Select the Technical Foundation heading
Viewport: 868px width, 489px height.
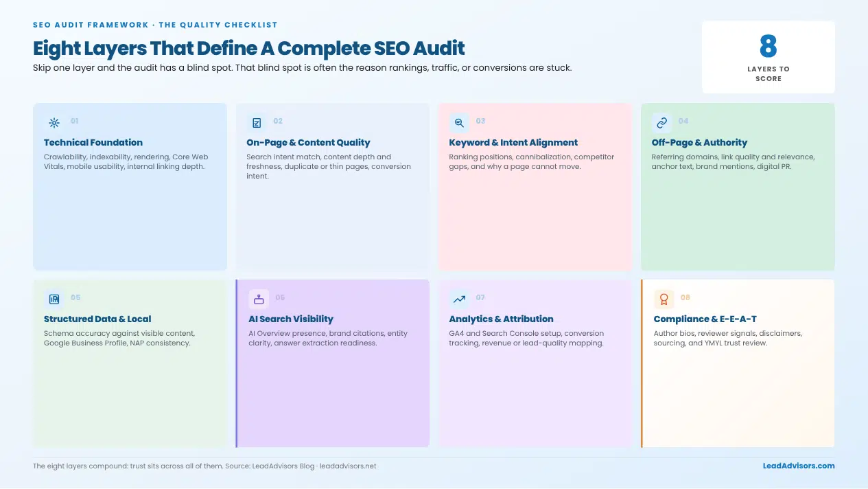93,143
